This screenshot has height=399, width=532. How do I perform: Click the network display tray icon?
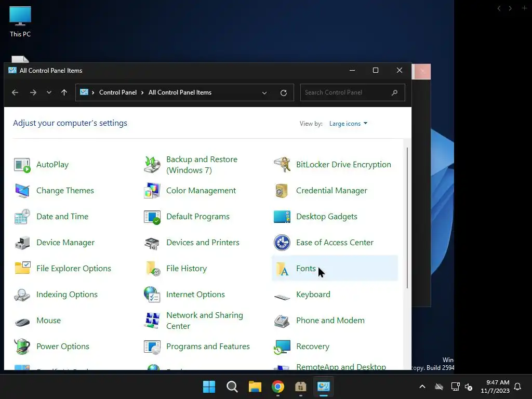(455, 387)
